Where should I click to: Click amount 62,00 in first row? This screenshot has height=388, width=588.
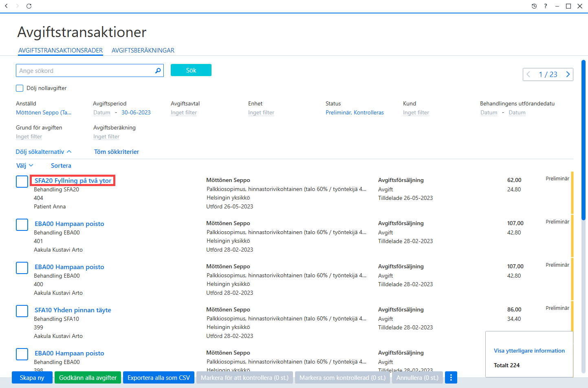[x=514, y=180]
